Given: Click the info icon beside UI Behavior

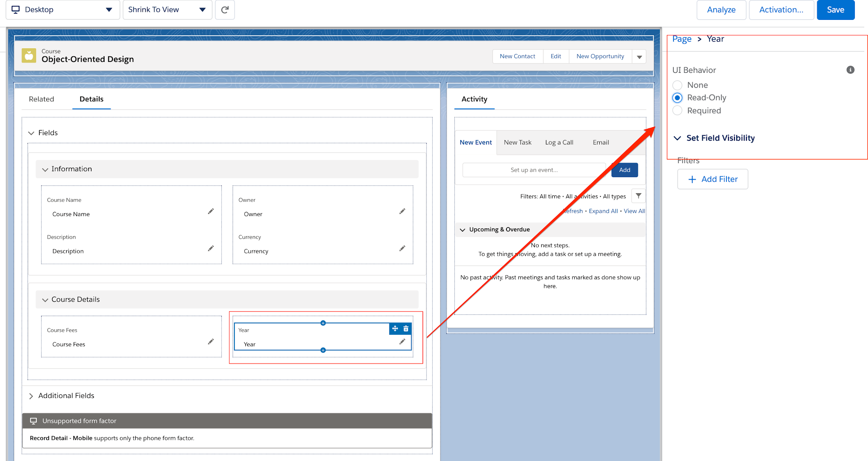Looking at the screenshot, I should (x=851, y=70).
